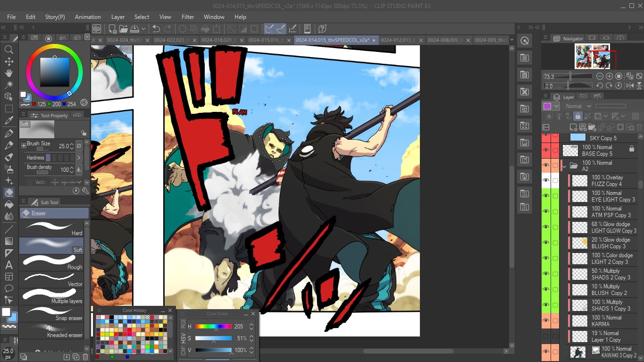This screenshot has width=644, height=362.
Task: Select the Move layer tool
Action: point(8,61)
